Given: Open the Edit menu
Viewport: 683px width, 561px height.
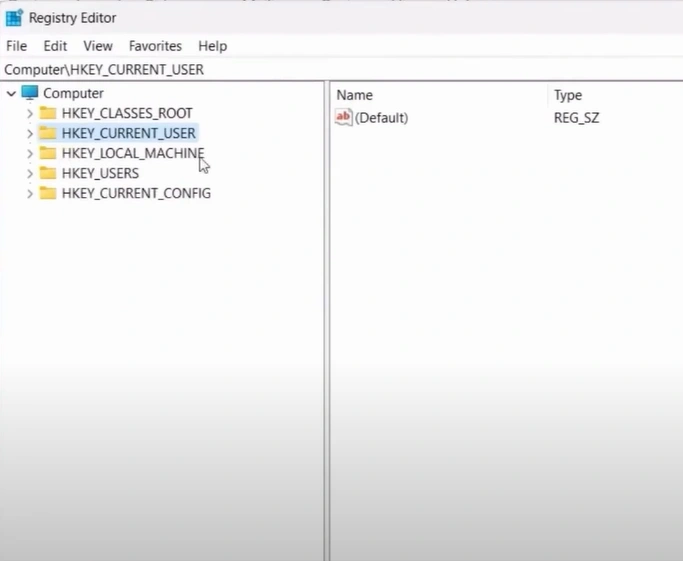Looking at the screenshot, I should coord(55,46).
